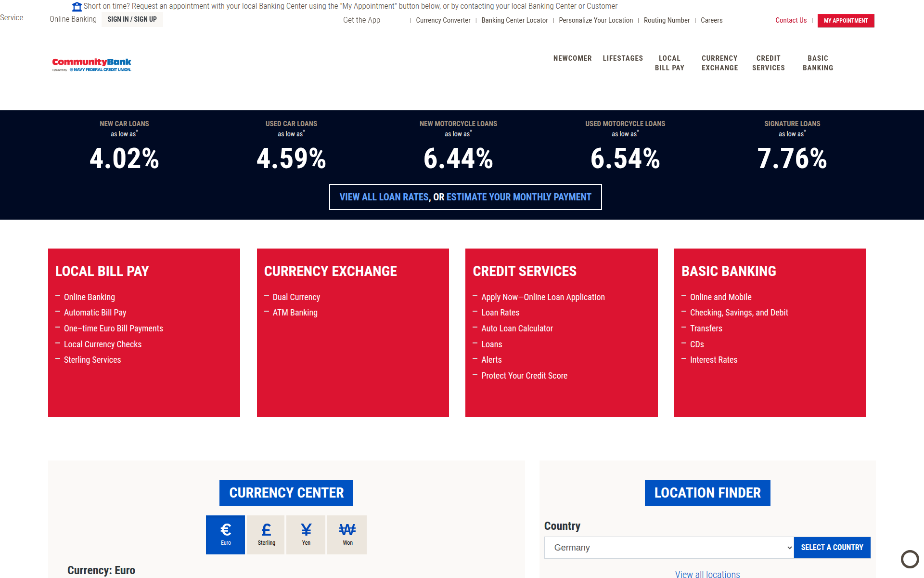Click the Select a Country button
This screenshot has height=578, width=924.
point(832,548)
